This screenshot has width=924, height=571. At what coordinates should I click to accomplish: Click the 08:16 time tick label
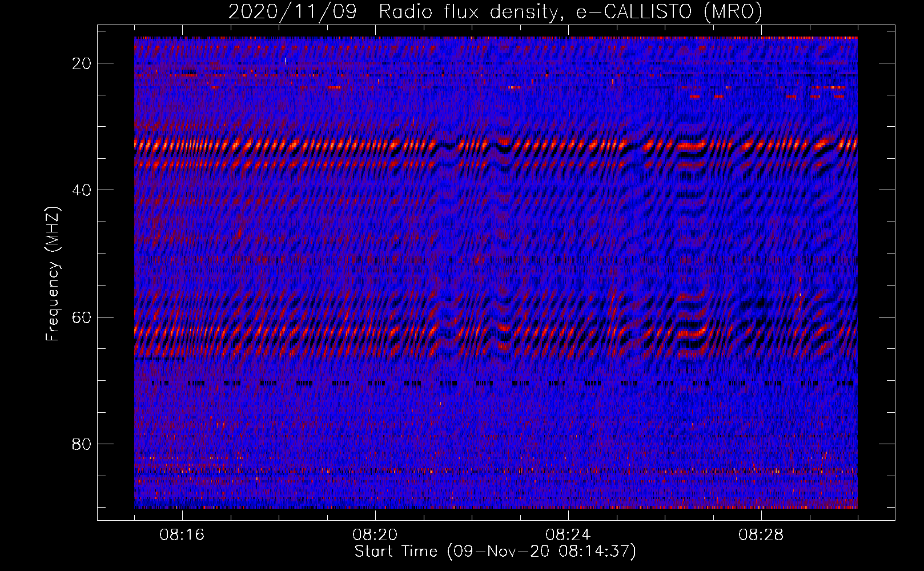click(x=182, y=535)
